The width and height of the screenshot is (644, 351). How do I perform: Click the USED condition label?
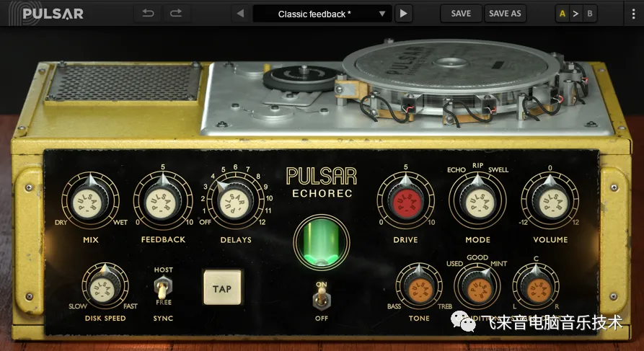(454, 264)
